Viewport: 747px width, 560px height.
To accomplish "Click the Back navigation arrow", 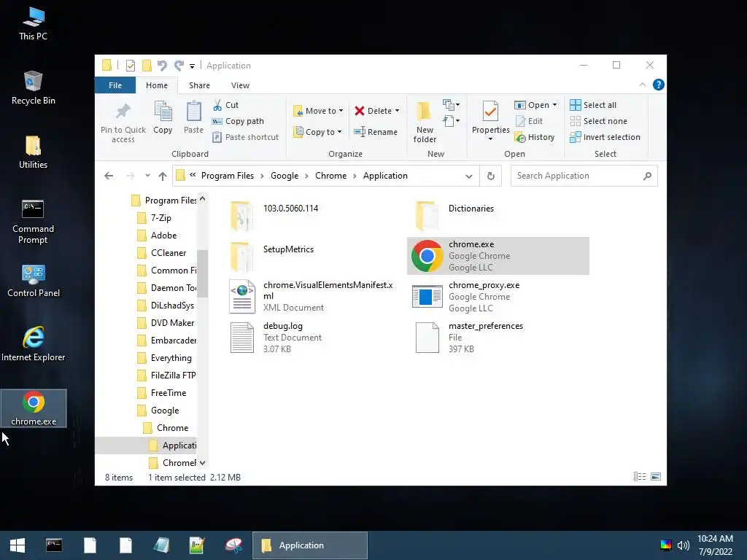I will pos(109,176).
